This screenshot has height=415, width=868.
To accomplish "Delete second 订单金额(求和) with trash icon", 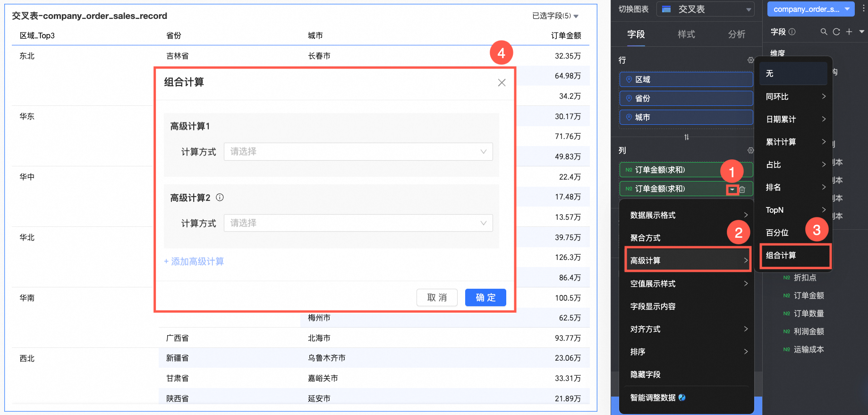I will (742, 189).
